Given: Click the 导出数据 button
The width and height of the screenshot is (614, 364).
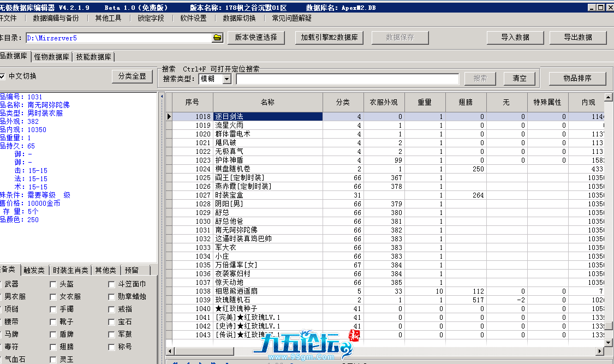Looking at the screenshot, I should pyautogui.click(x=577, y=38).
